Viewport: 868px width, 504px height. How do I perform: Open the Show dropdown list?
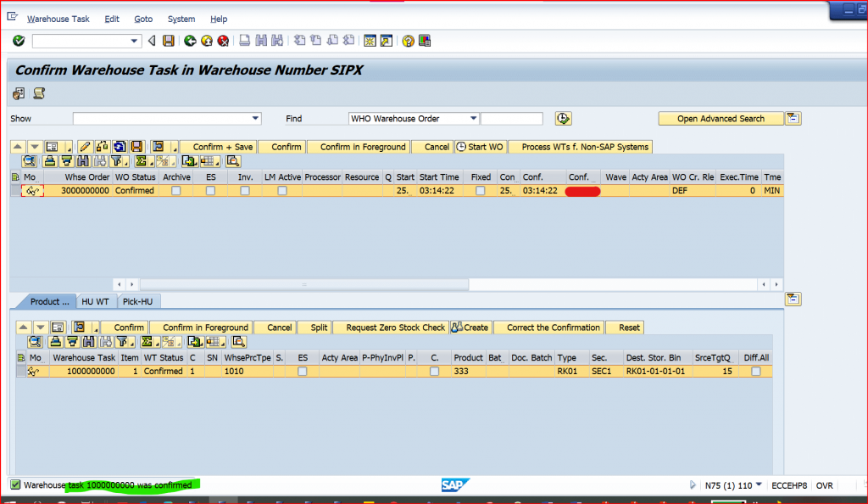255,119
